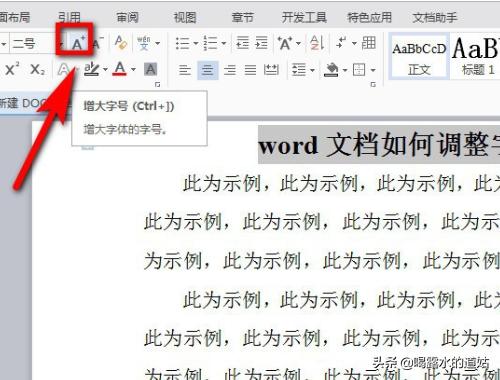
Task: Toggle justify alignment
Action: [250, 70]
